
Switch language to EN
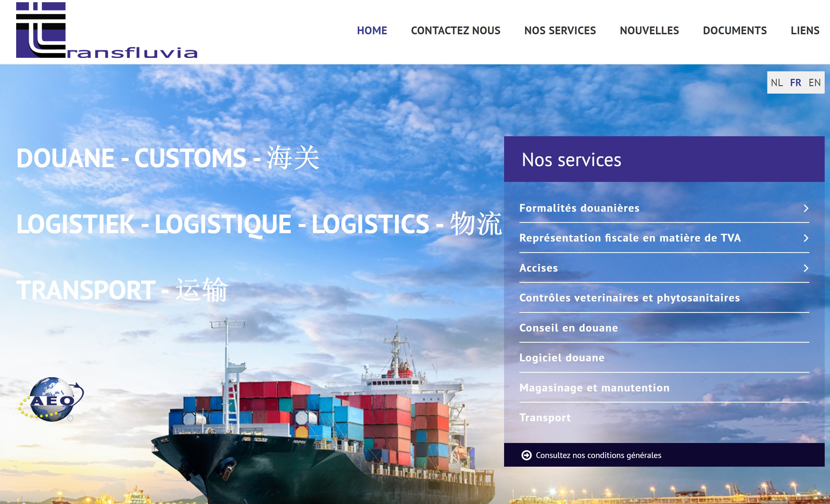pos(814,83)
